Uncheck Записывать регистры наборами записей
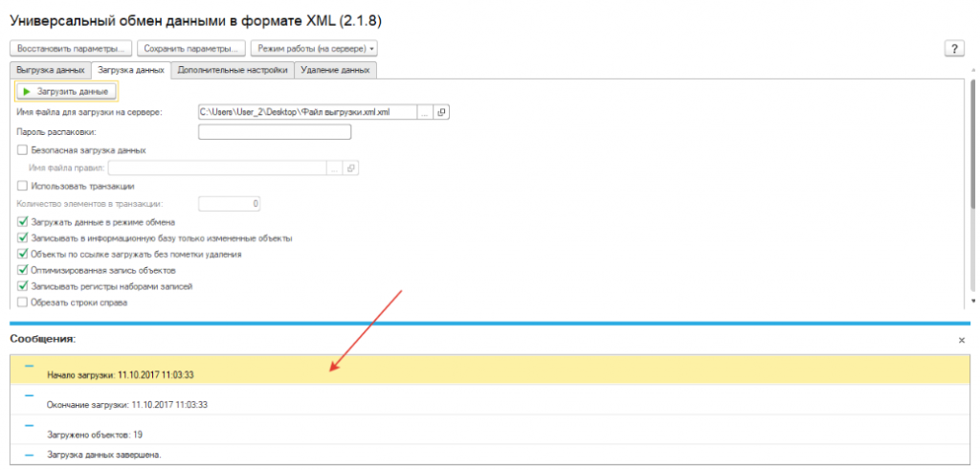980x471 pixels. tap(23, 286)
